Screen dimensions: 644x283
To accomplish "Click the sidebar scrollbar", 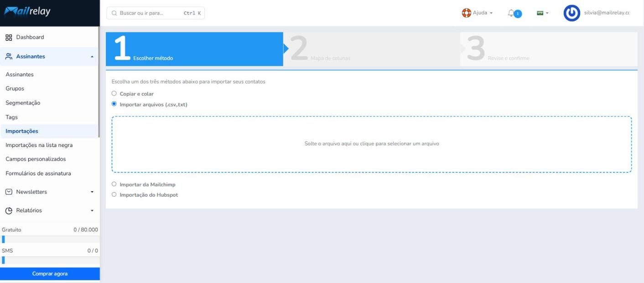I will tap(99, 82).
